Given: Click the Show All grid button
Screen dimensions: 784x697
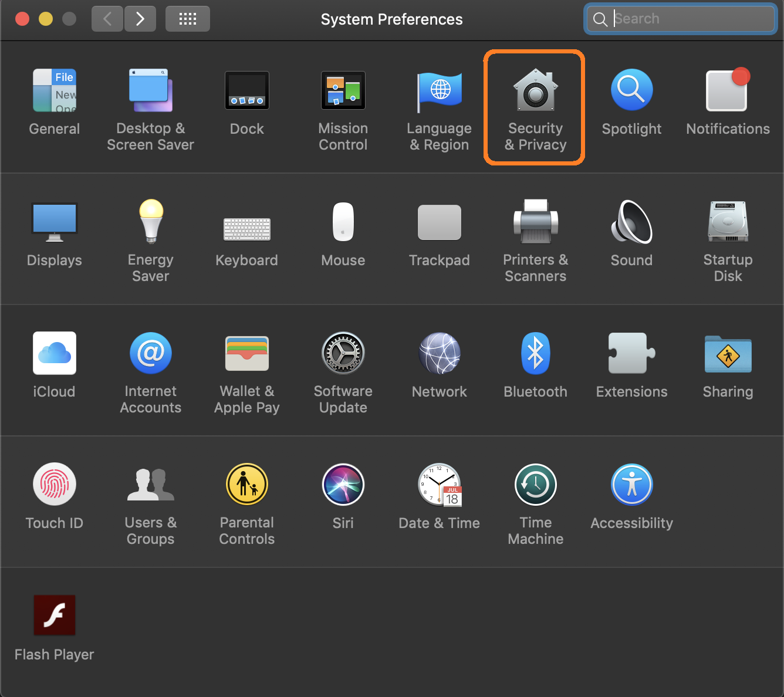Looking at the screenshot, I should 188,19.
